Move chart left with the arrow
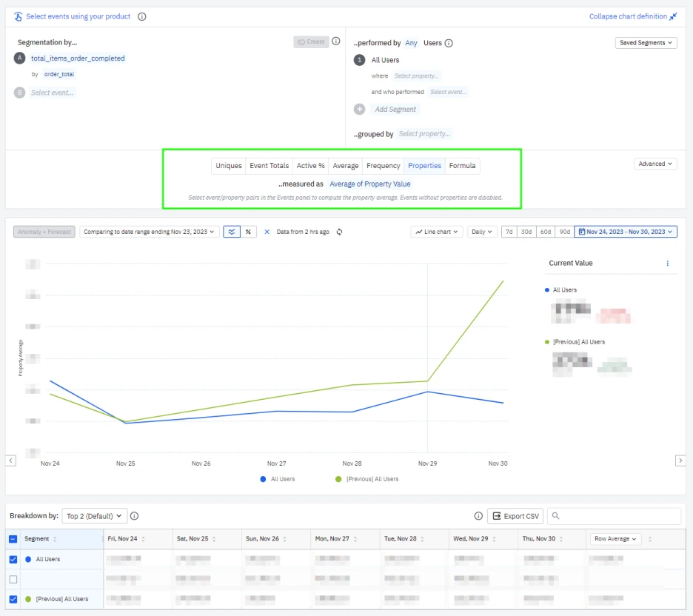 (11, 461)
